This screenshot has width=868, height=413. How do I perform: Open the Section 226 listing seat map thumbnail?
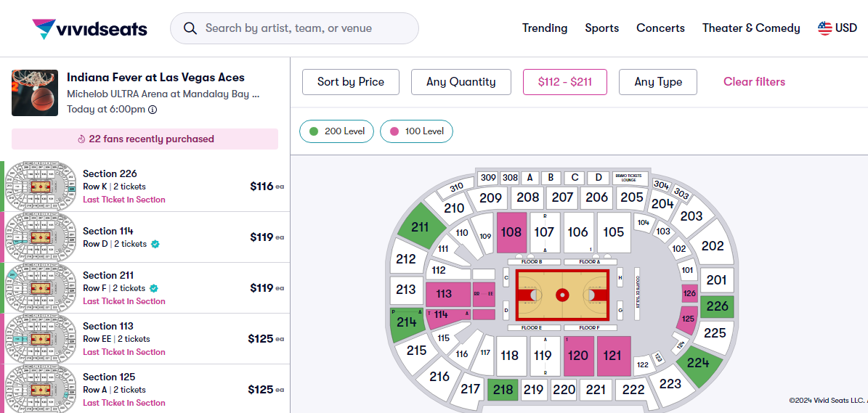[x=41, y=187]
